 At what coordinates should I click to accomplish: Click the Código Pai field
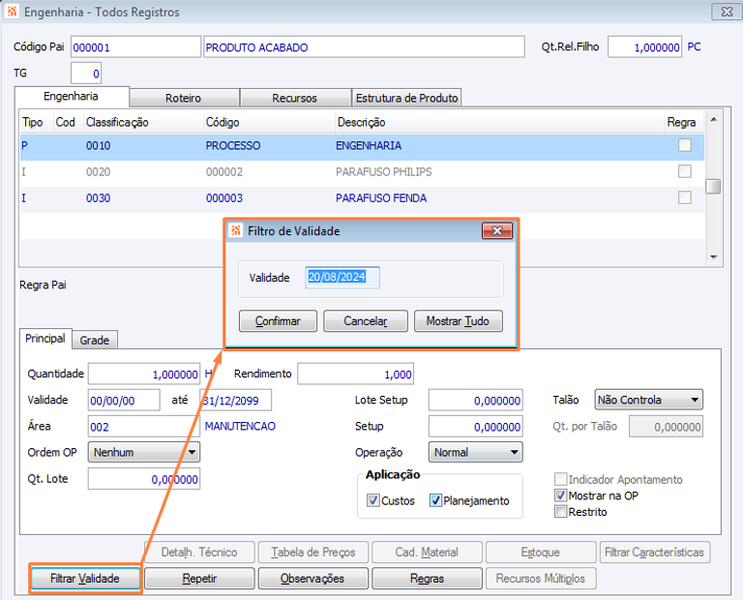[x=136, y=47]
